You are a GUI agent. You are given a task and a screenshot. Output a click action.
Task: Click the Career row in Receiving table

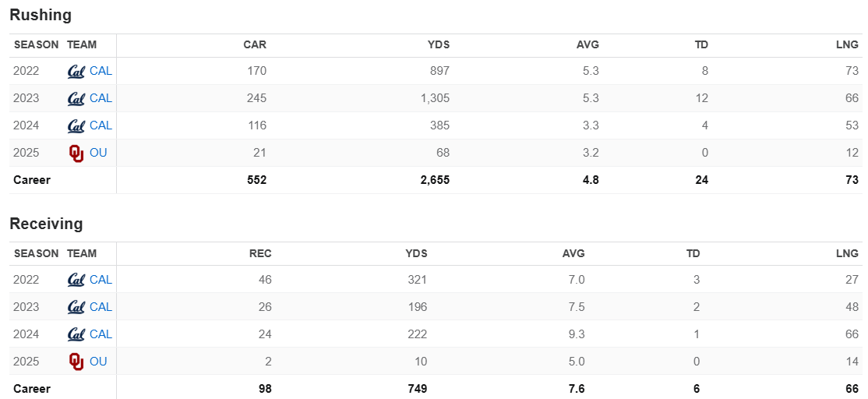click(x=32, y=389)
